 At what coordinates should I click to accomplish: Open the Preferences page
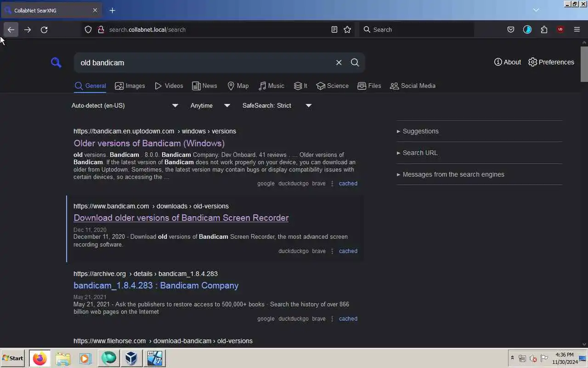coord(551,62)
